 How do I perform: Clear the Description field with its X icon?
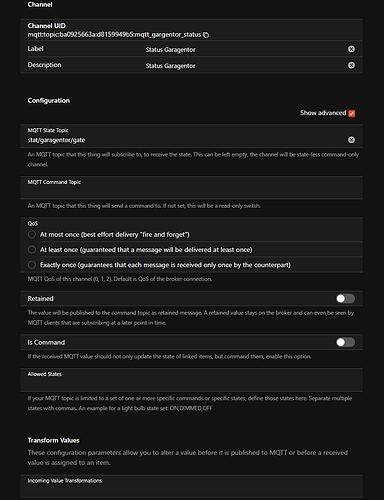click(x=351, y=65)
